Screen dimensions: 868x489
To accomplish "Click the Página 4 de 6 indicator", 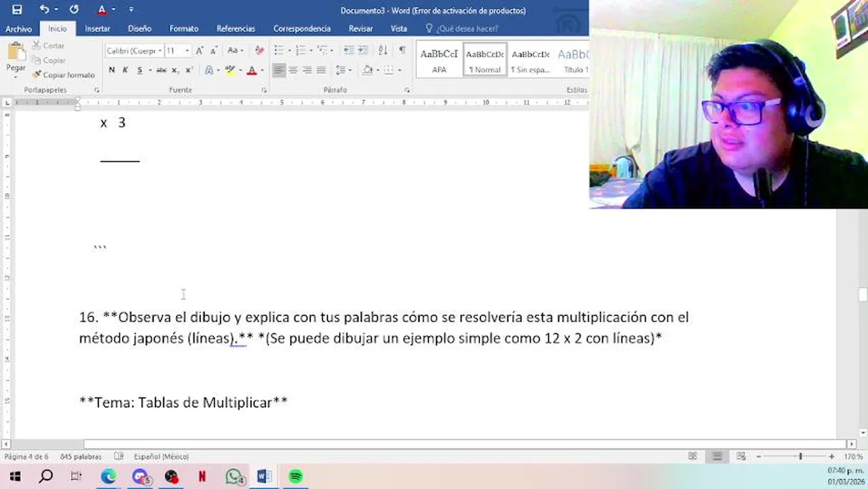I will coord(26,456).
